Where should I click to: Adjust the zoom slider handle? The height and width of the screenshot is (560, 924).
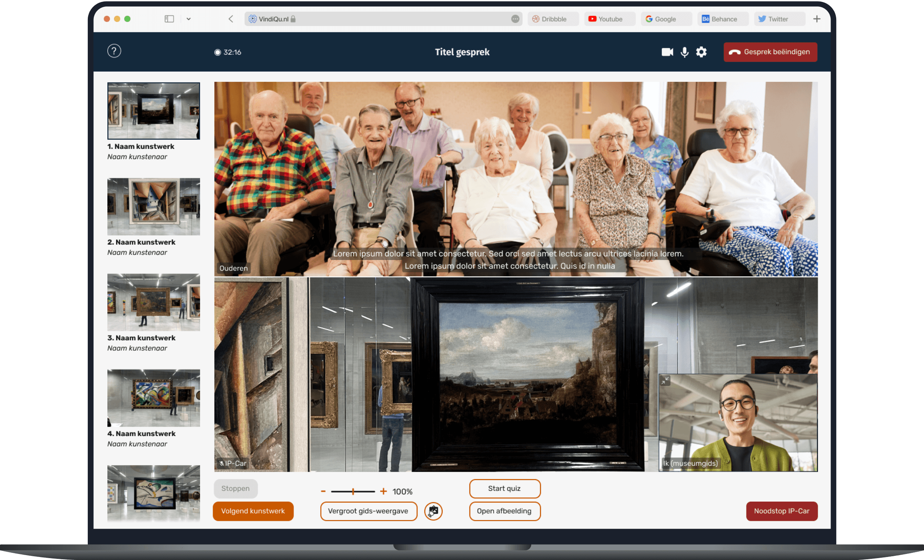[353, 491]
